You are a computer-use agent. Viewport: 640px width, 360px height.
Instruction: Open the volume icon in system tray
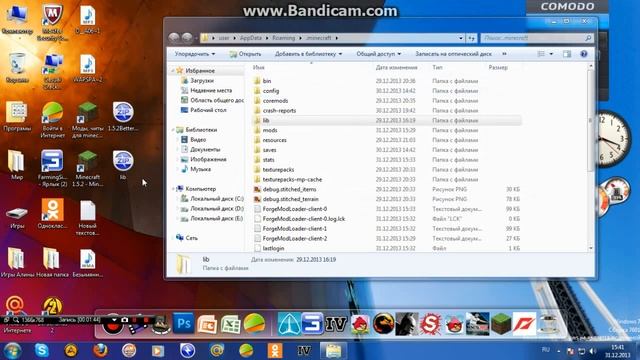[593, 351]
